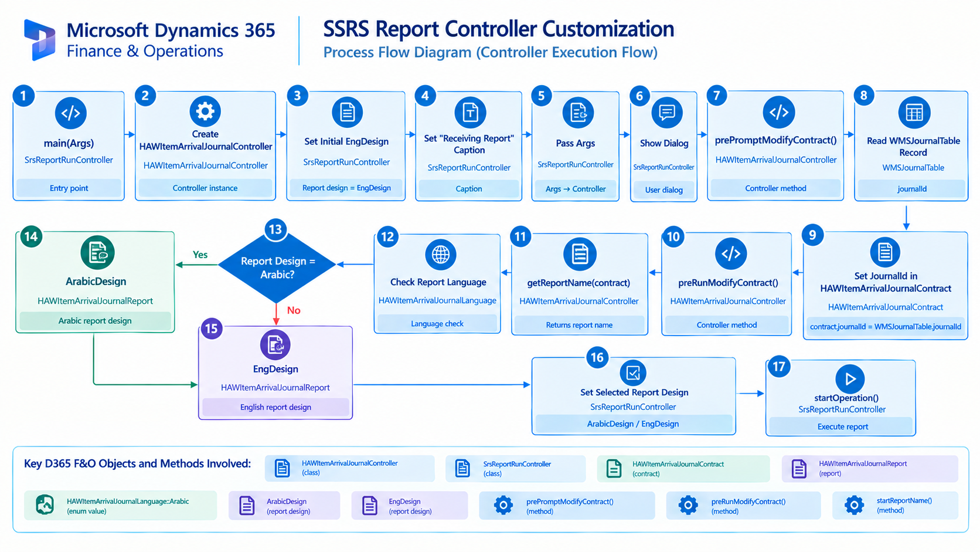Click the "startOperation()" step title

click(x=846, y=398)
